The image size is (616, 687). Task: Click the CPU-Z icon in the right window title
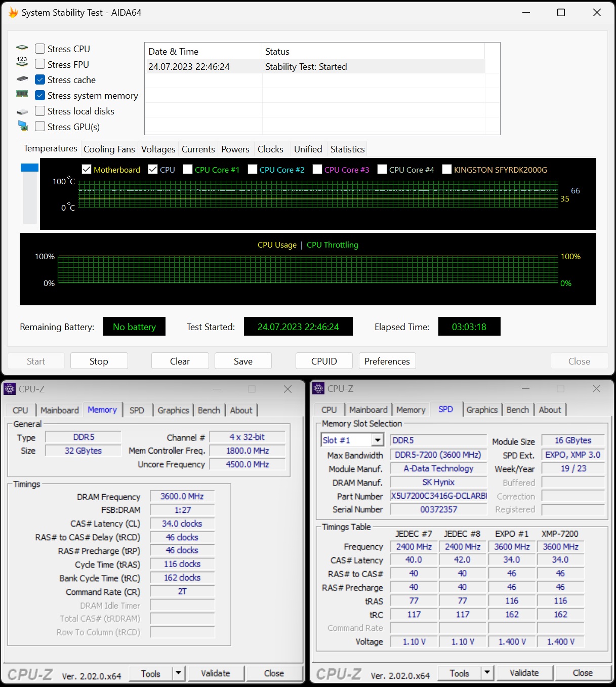(318, 388)
